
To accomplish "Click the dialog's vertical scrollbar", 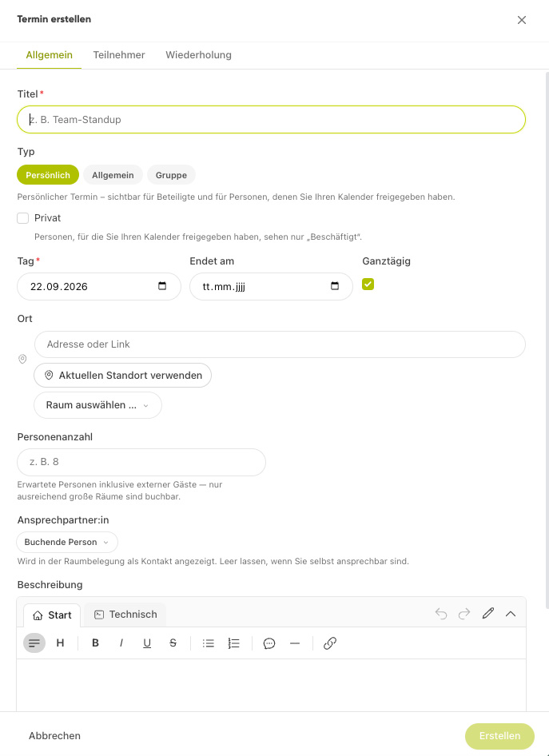I will pyautogui.click(x=547, y=340).
